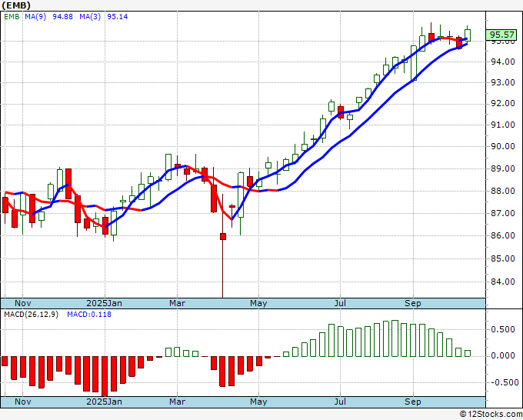Click Jul on the price chart date axis
Screen dimensions: 523x420
click(340, 303)
